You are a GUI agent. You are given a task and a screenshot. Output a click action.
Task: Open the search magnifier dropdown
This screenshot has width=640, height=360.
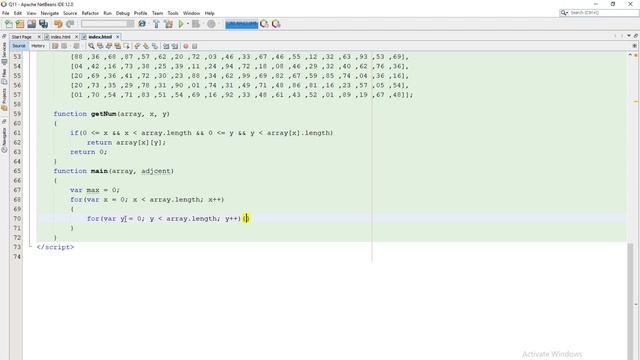[564, 13]
